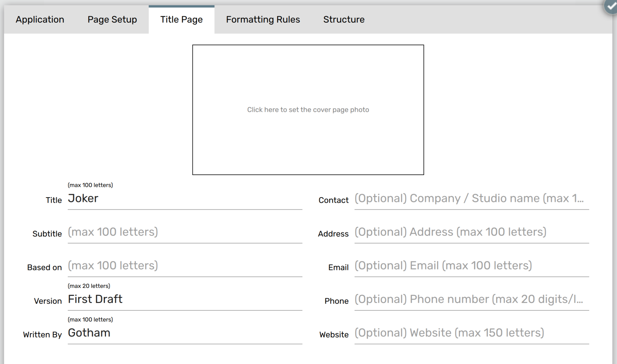This screenshot has height=364, width=617.
Task: Click the optional Website field
Action: [470, 333]
